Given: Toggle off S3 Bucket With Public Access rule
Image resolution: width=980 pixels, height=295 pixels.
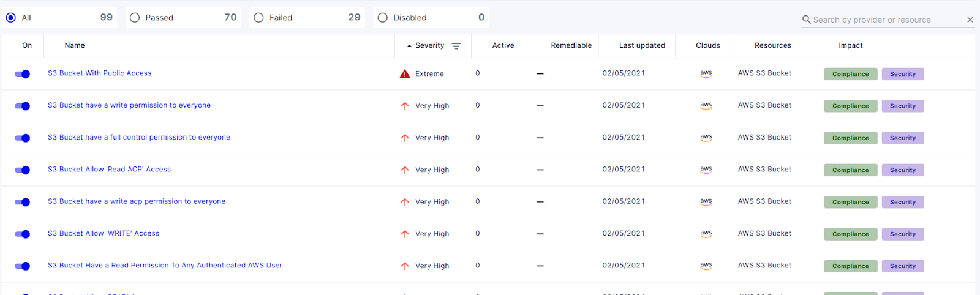Looking at the screenshot, I should [22, 74].
